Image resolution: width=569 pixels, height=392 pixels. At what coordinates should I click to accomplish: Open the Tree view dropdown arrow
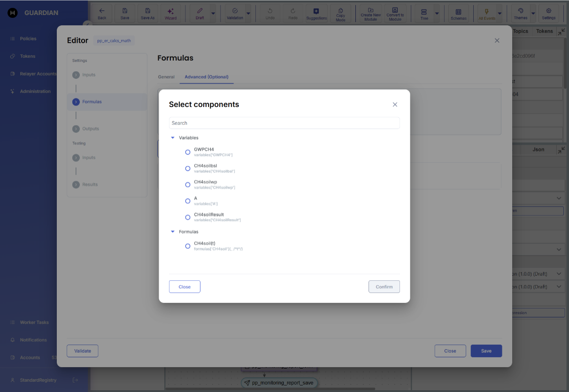tap(437, 14)
